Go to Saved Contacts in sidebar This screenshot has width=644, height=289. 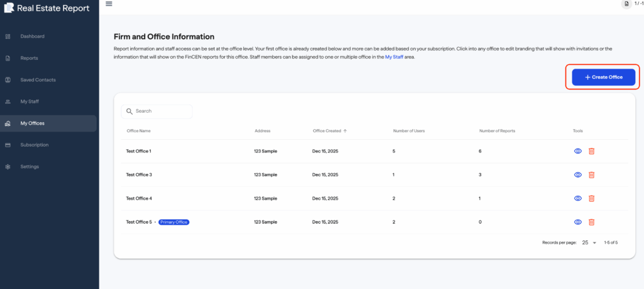pos(38,80)
